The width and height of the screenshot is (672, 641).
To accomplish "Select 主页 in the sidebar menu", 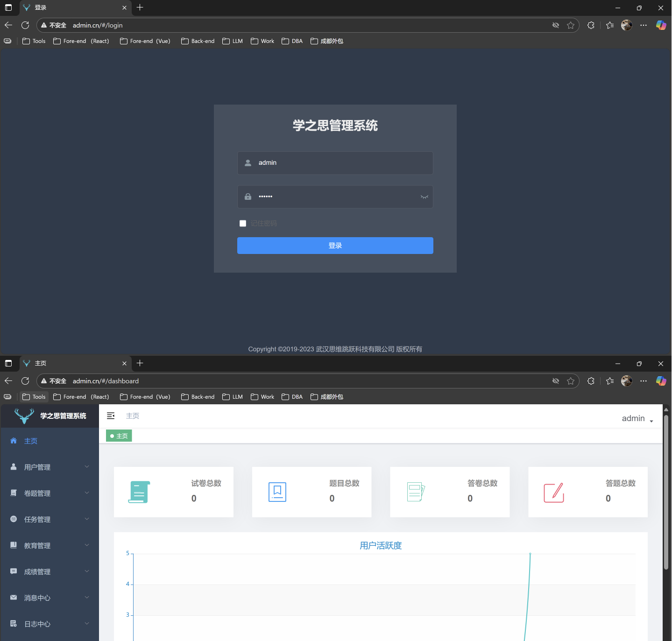I will (x=50, y=441).
